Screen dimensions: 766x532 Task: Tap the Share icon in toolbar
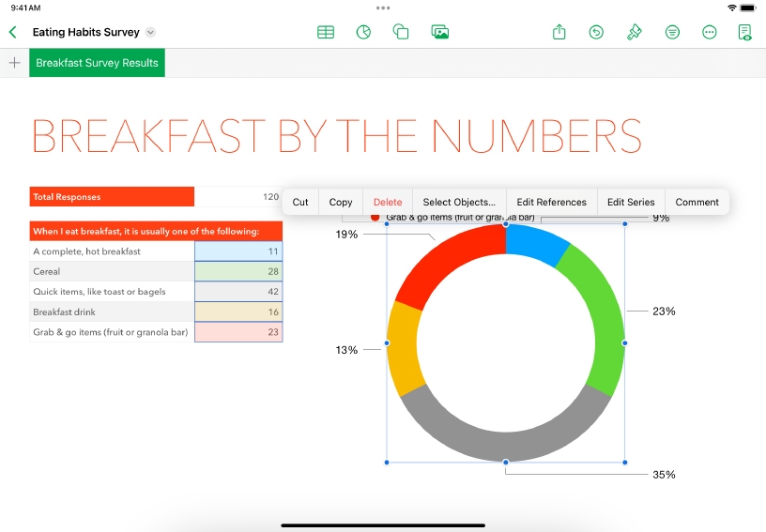pyautogui.click(x=559, y=32)
